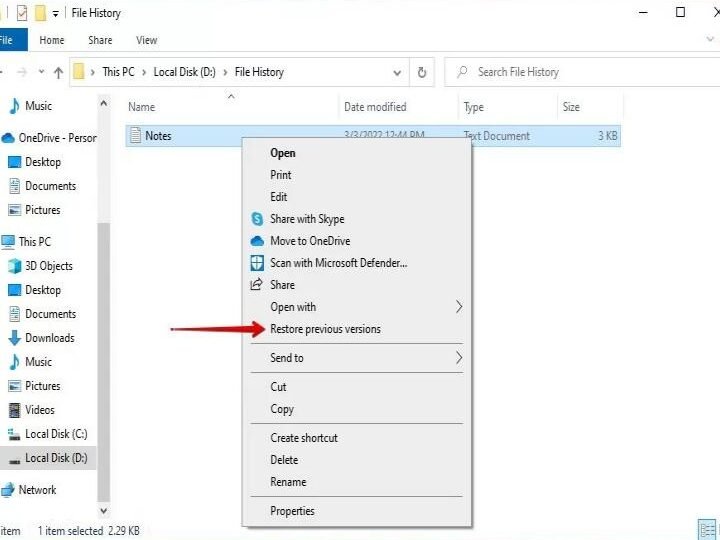Click the new folder icon in title bar
Image resolution: width=720 pixels, height=540 pixels.
pyautogui.click(x=40, y=13)
